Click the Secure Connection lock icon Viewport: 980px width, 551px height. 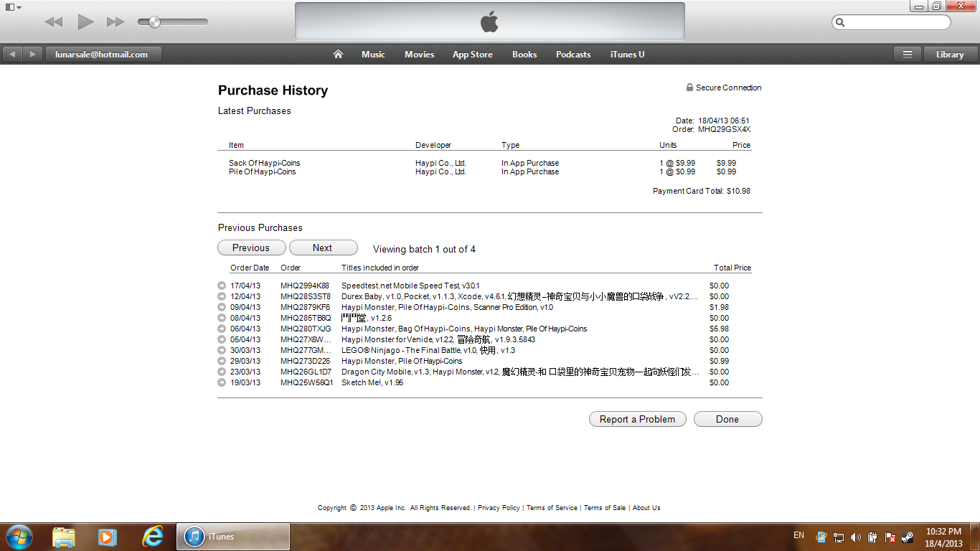tap(689, 88)
